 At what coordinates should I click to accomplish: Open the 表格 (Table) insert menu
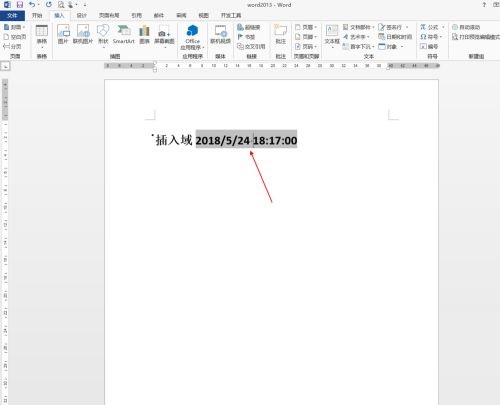(42, 36)
